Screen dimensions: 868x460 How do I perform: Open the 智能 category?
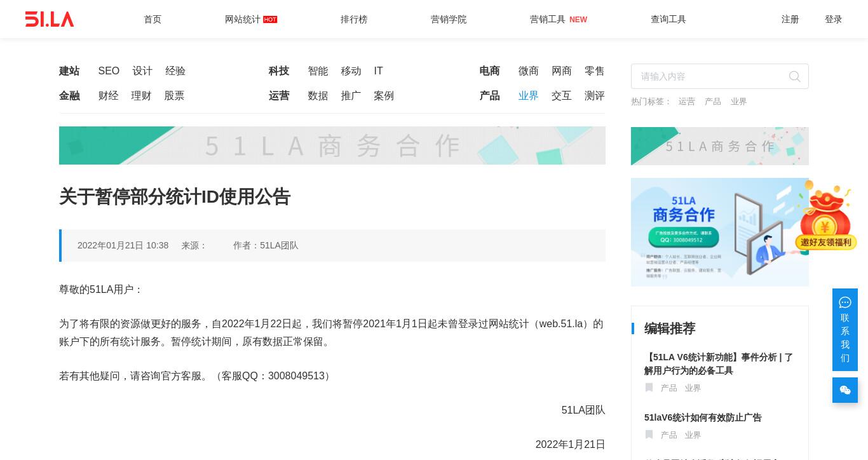pos(318,71)
